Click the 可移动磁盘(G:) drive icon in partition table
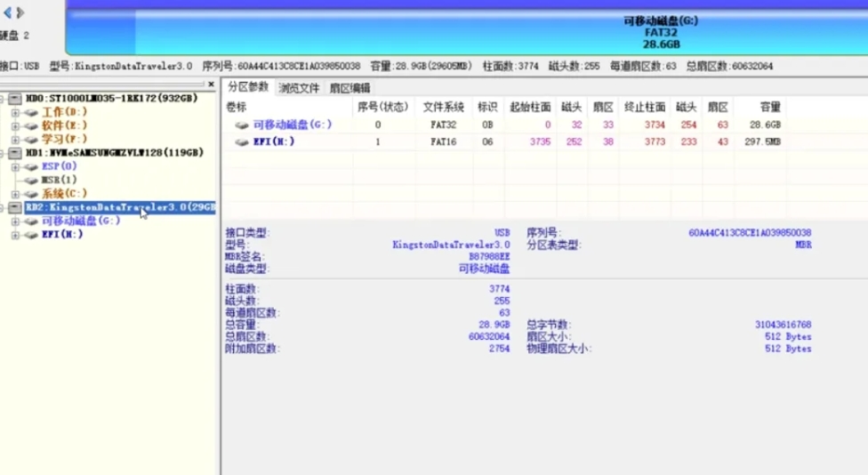868x475 pixels. pos(241,125)
